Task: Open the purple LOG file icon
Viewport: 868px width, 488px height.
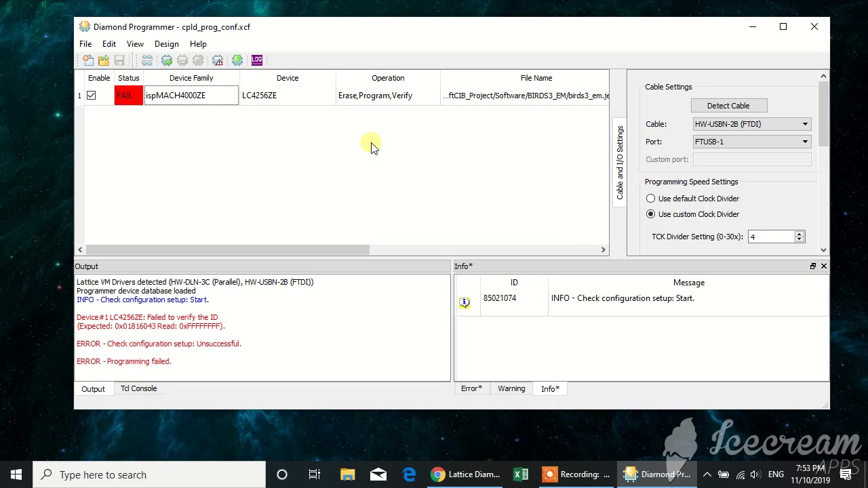Action: tap(257, 60)
